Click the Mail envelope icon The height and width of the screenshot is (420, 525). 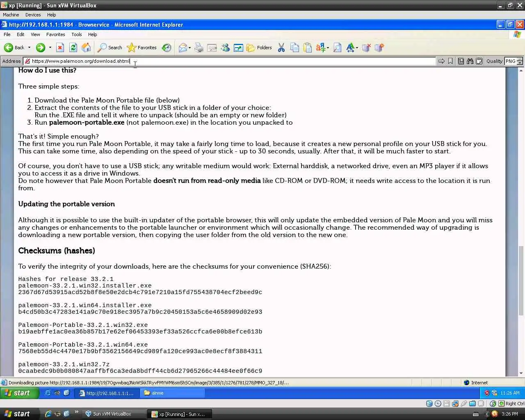point(183,48)
